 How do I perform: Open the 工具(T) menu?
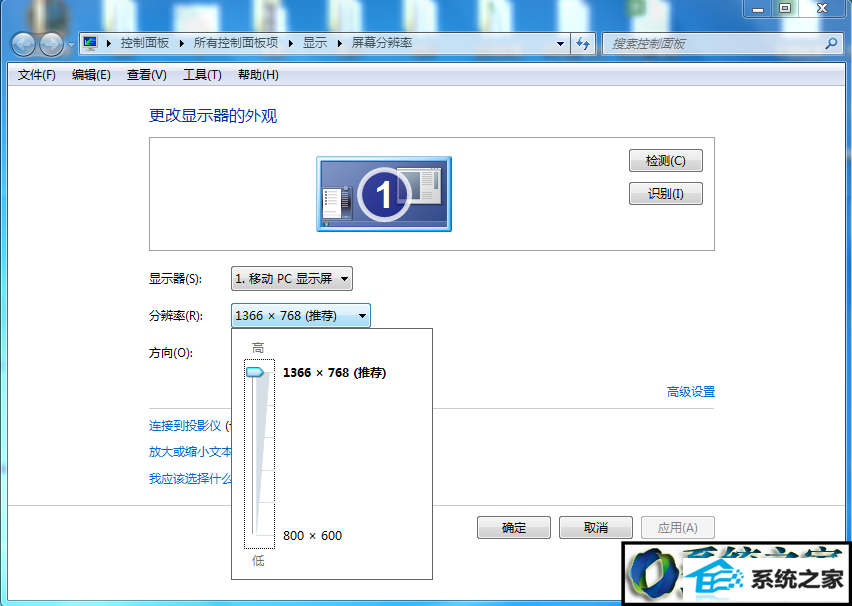202,75
